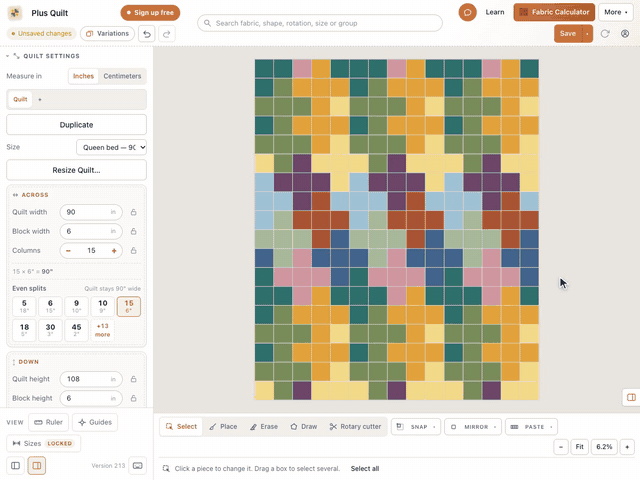Click Sign up free

150,13
